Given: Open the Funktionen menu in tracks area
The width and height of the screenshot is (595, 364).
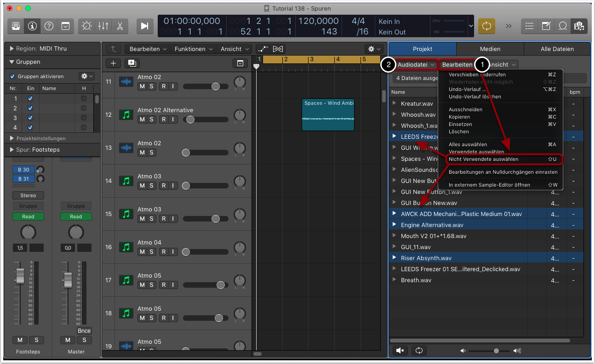Looking at the screenshot, I should pyautogui.click(x=193, y=49).
